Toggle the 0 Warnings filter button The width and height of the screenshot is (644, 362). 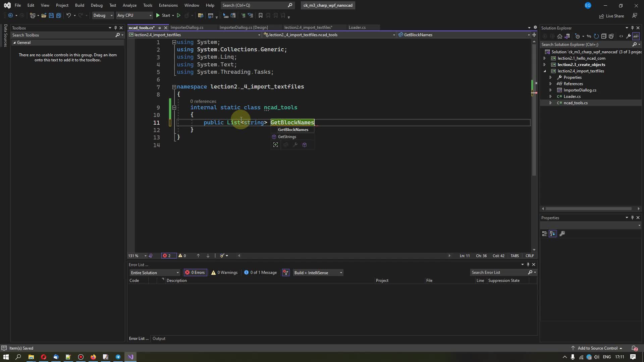click(x=224, y=273)
